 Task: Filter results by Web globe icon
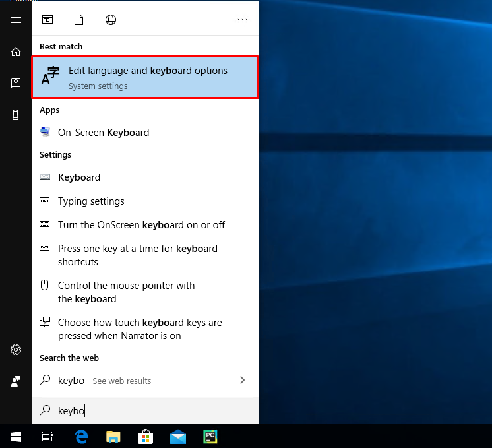coord(110,20)
